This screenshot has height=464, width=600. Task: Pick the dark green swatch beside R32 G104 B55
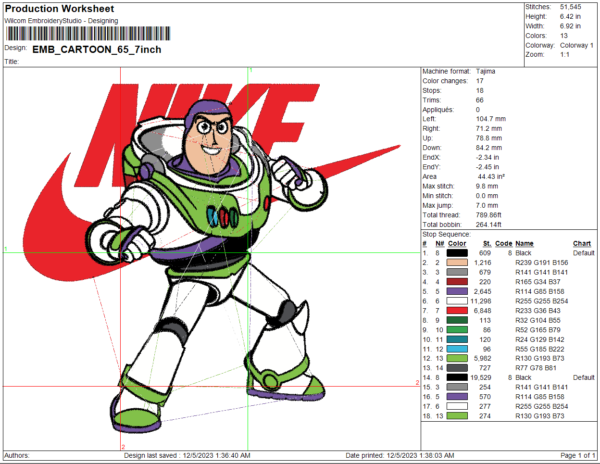click(457, 320)
